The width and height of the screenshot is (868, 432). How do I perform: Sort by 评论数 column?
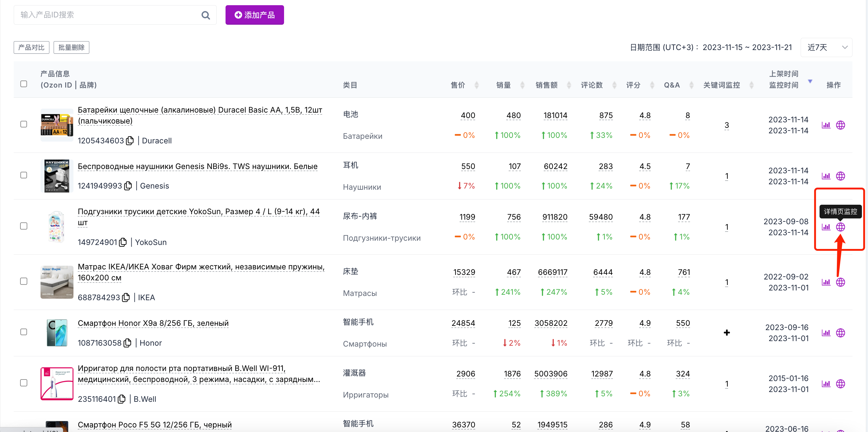click(614, 85)
